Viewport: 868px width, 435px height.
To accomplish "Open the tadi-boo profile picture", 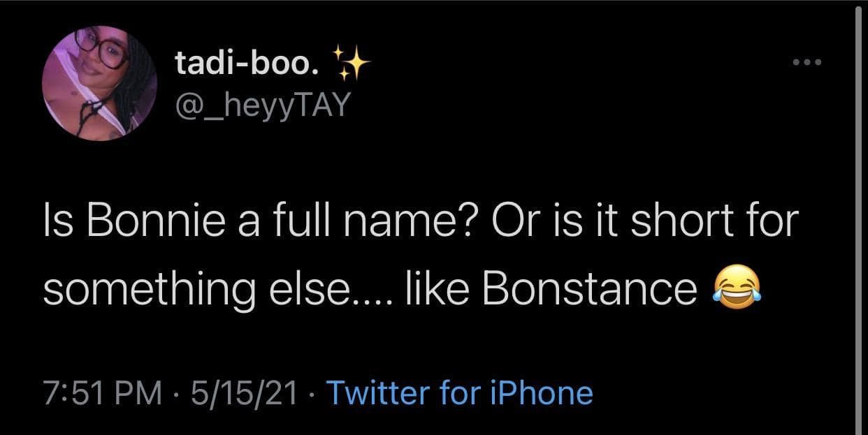I will point(99,83).
